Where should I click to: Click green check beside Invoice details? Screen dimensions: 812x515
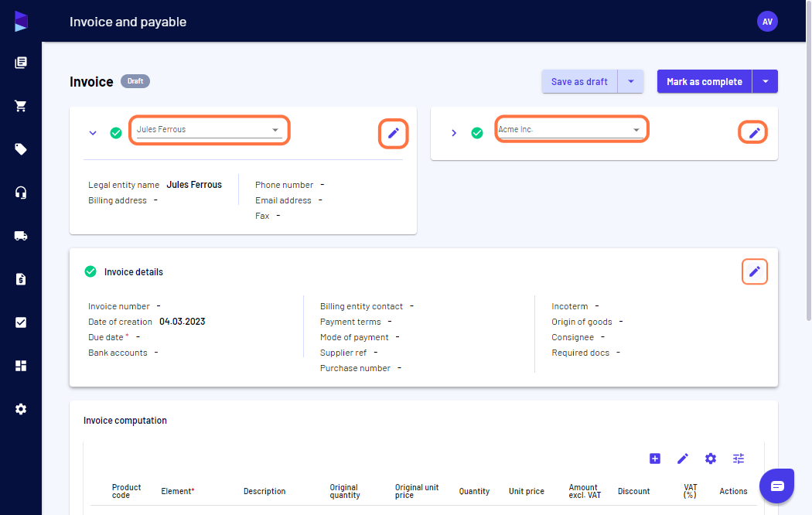(x=90, y=271)
